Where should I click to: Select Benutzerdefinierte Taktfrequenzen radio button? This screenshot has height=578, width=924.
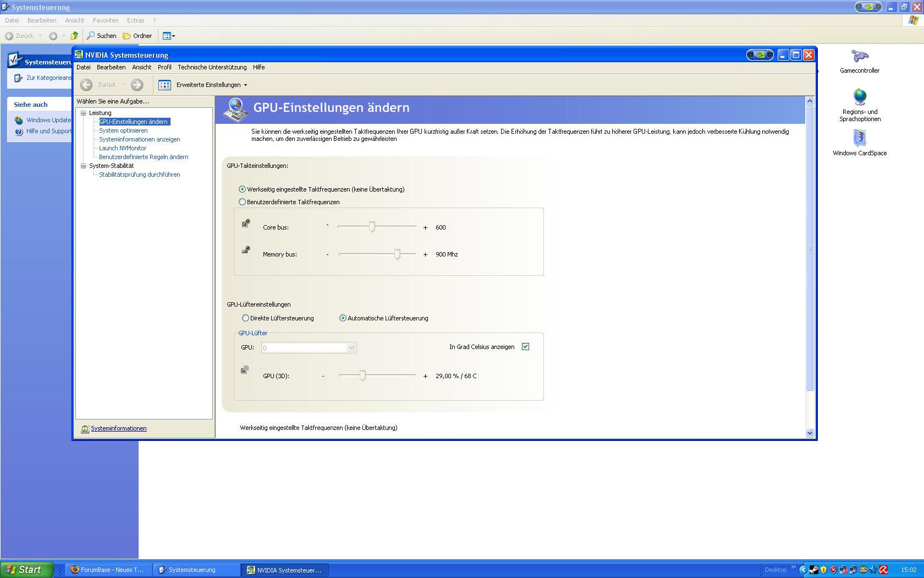point(242,202)
